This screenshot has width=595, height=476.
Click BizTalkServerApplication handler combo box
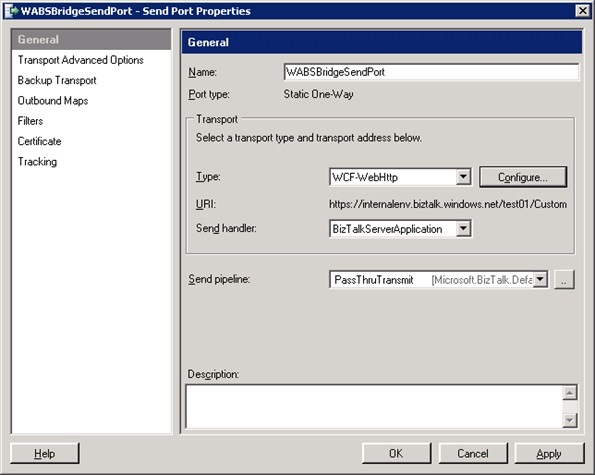click(400, 229)
